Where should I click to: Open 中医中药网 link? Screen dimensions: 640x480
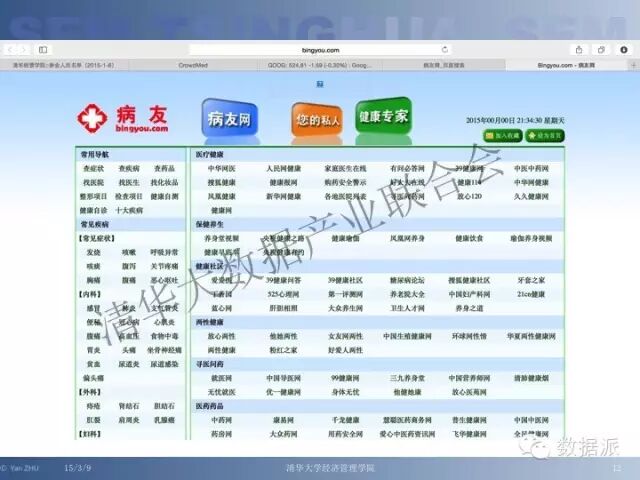pyautogui.click(x=531, y=169)
